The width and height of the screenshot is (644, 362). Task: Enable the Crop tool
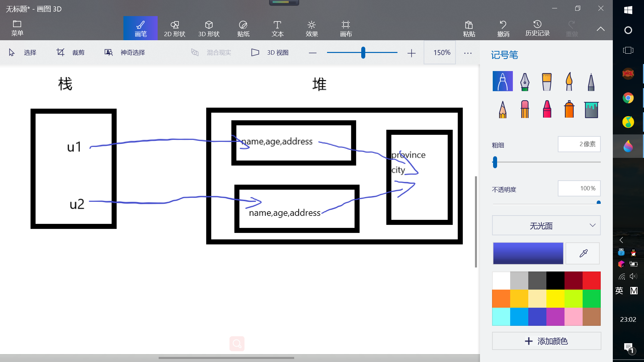click(70, 53)
